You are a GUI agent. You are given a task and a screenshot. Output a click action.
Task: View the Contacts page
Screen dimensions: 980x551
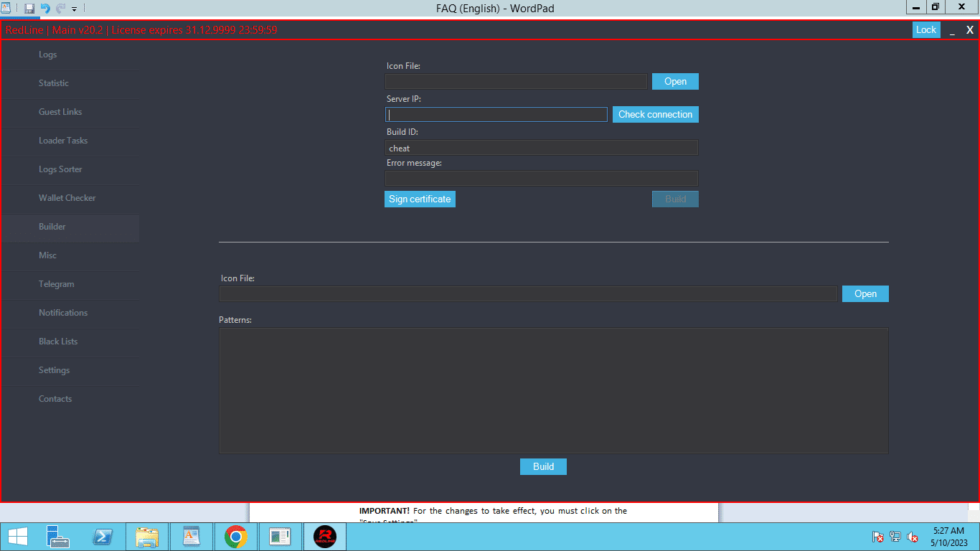tap(70, 399)
